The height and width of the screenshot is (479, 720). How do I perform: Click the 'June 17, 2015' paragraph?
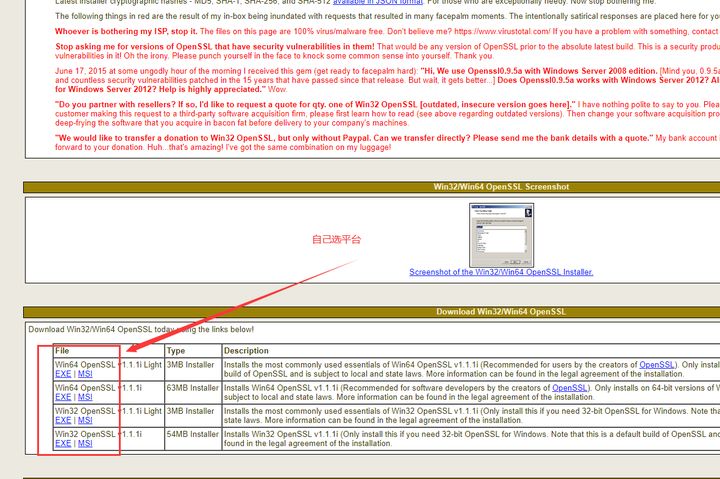pyautogui.click(x=386, y=80)
